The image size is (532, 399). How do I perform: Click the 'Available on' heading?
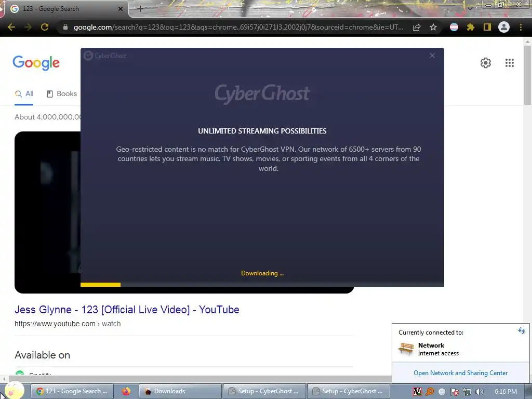click(43, 355)
